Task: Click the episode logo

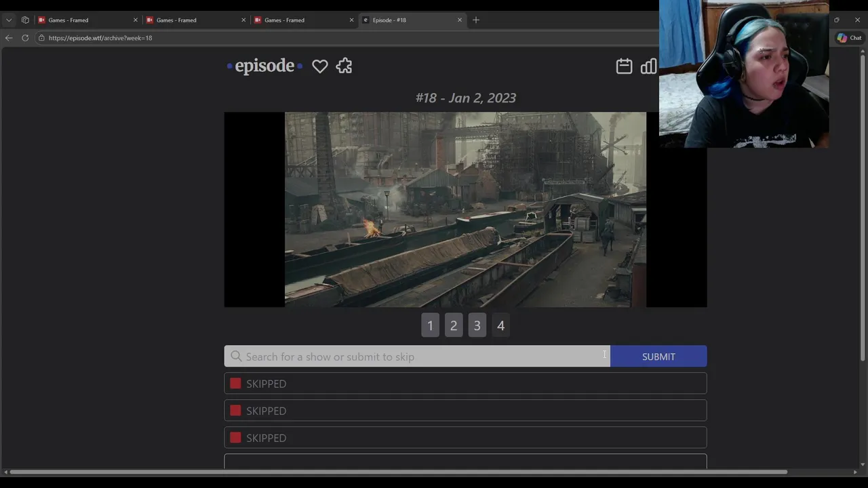Action: [264, 66]
